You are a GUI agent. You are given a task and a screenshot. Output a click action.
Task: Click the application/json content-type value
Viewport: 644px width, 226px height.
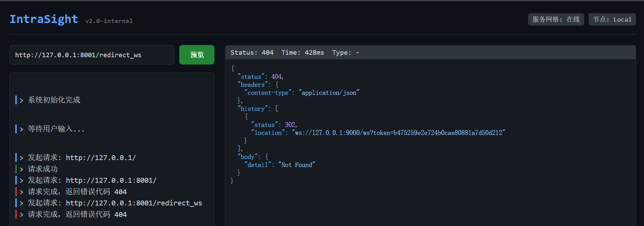[329, 93]
